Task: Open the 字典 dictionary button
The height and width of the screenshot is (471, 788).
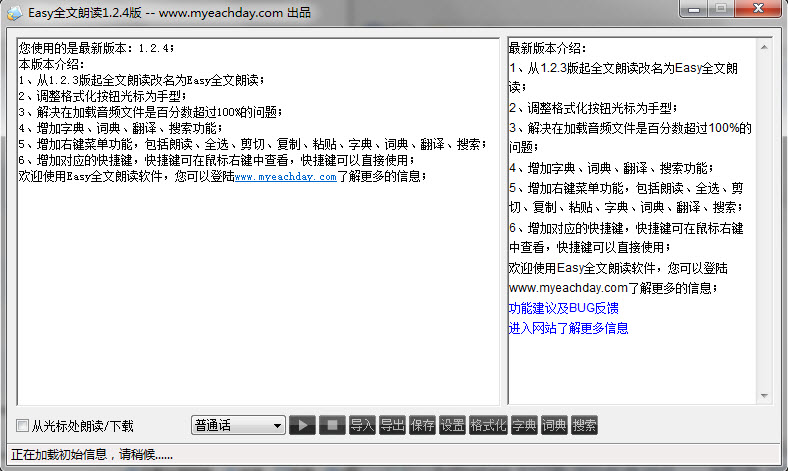Action: point(524,425)
